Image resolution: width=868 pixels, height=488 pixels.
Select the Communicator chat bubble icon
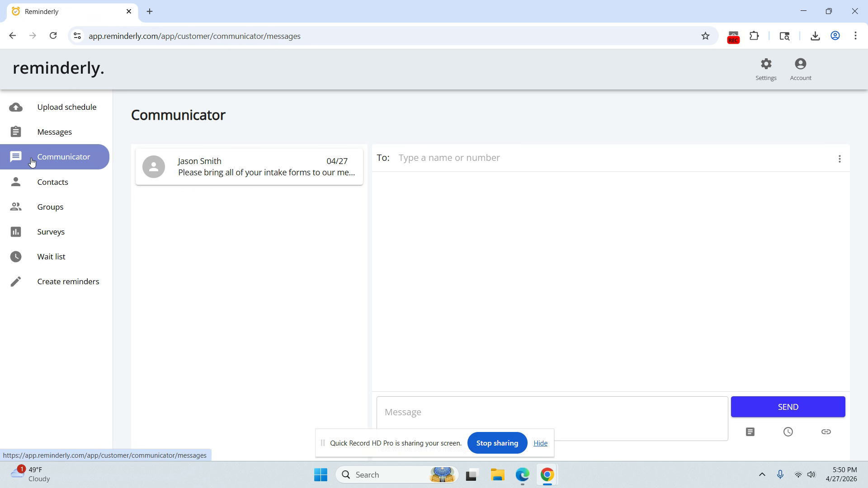16,157
